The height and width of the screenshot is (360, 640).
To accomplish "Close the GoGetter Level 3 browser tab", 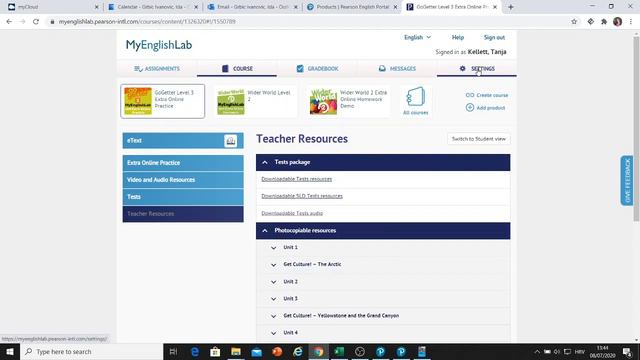I will (495, 7).
